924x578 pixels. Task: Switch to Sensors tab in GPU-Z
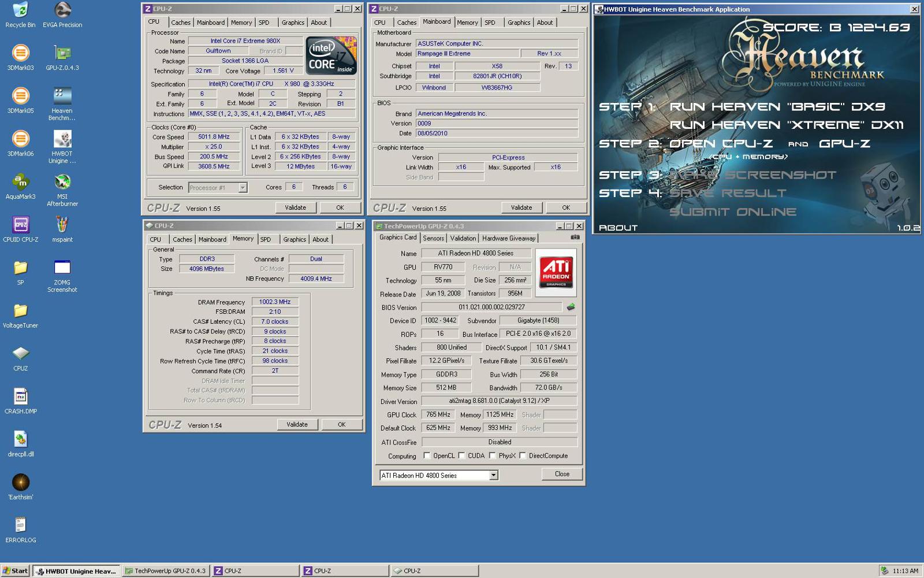pos(433,238)
